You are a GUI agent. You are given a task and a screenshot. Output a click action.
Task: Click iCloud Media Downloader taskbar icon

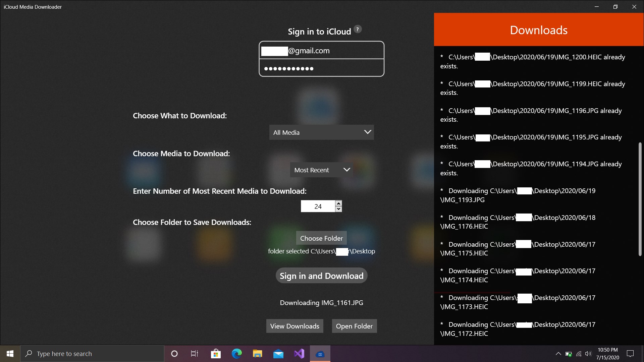[320, 354]
